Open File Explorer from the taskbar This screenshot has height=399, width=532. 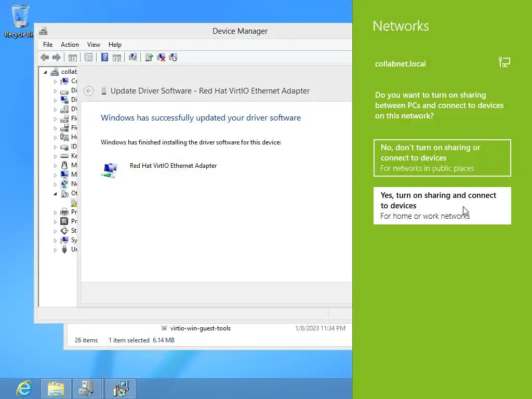(x=56, y=389)
